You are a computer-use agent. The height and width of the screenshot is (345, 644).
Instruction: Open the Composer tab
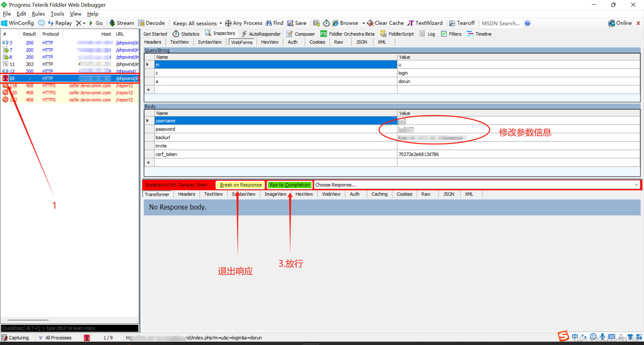(x=301, y=34)
